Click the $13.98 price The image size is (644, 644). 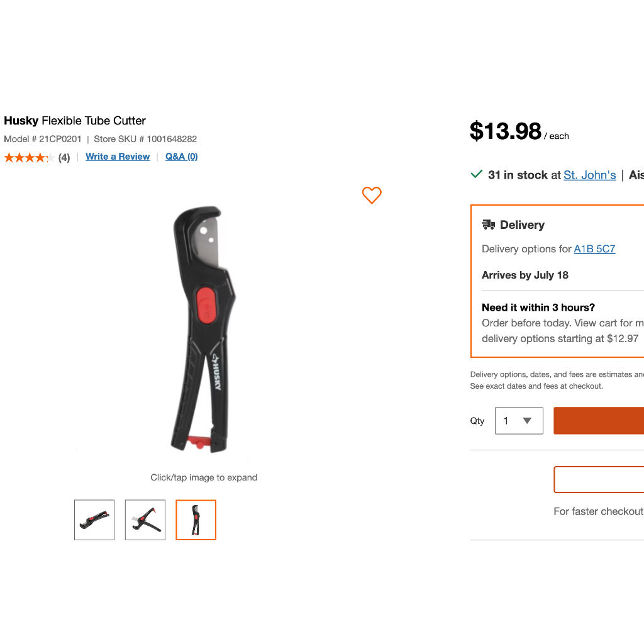click(505, 131)
